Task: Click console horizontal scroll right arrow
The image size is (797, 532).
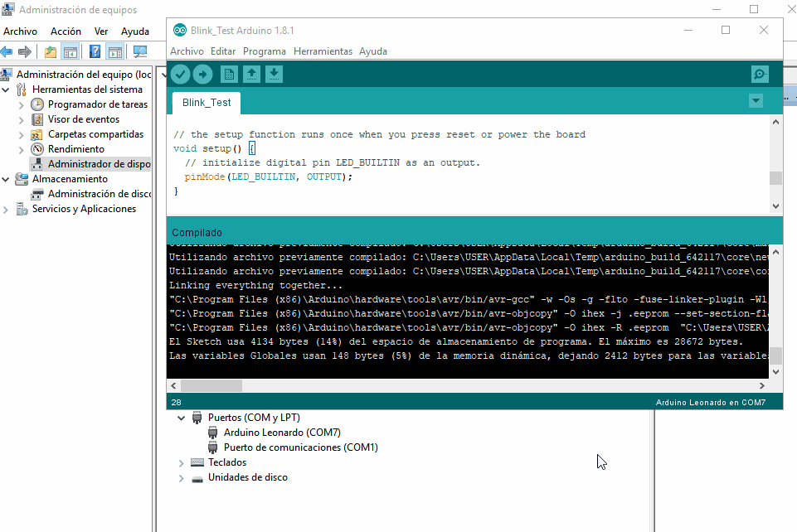Action: [762, 386]
